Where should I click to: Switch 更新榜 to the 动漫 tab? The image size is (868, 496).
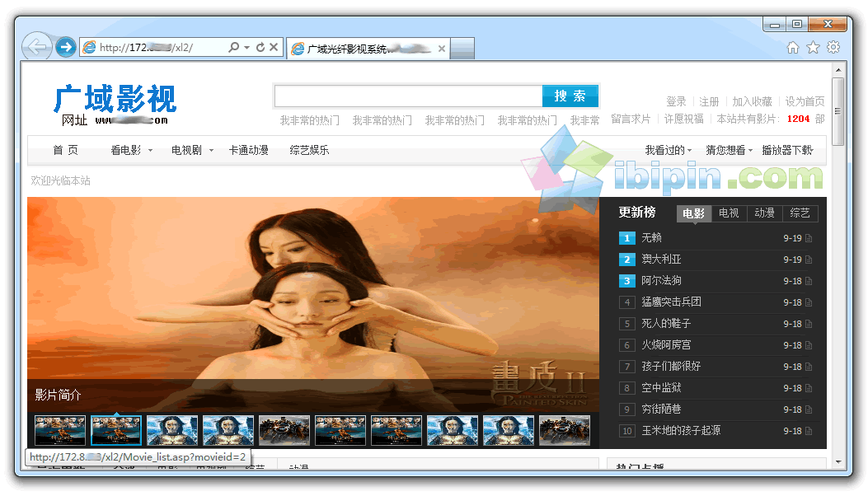coord(764,213)
